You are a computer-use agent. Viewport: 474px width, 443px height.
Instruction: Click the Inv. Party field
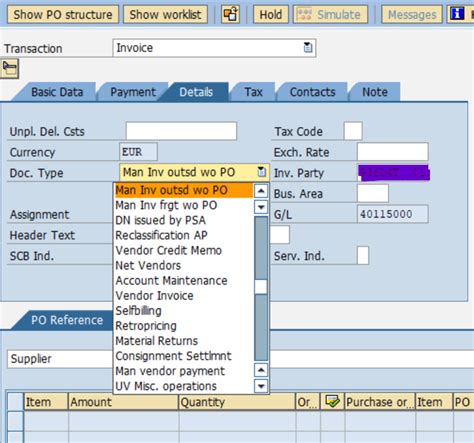(x=393, y=173)
